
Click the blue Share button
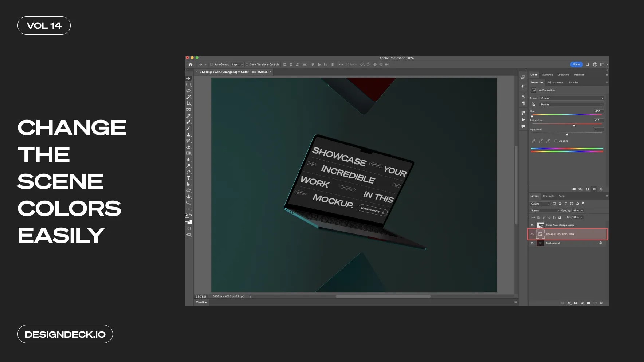coord(576,64)
